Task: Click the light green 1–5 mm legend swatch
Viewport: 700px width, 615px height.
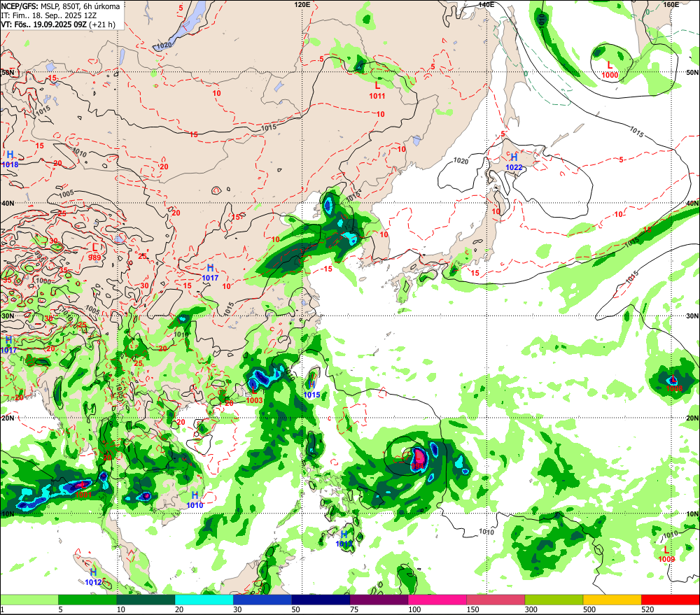Action: point(29,600)
